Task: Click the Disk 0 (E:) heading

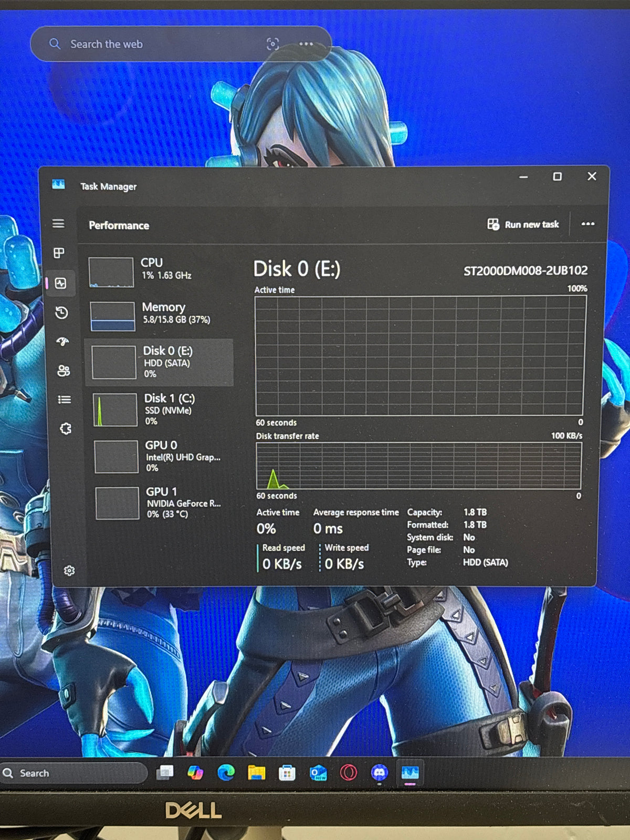Action: [297, 269]
